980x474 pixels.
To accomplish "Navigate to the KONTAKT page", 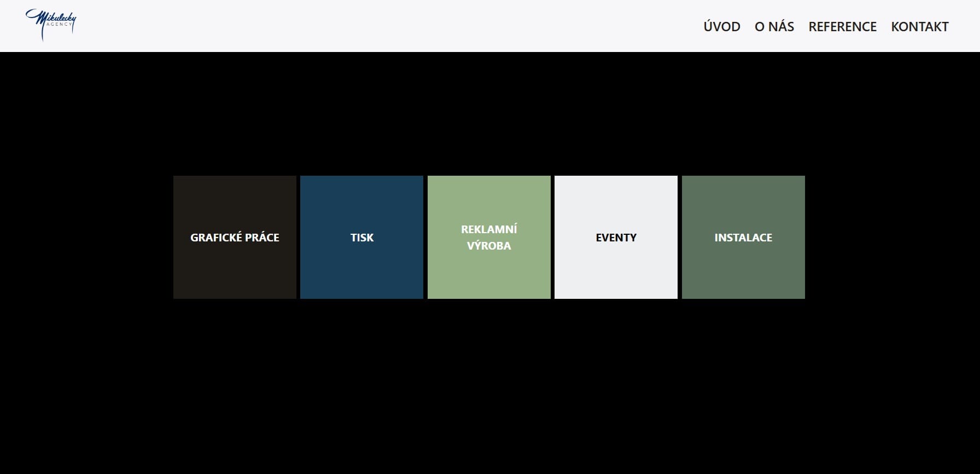I will 919,27.
